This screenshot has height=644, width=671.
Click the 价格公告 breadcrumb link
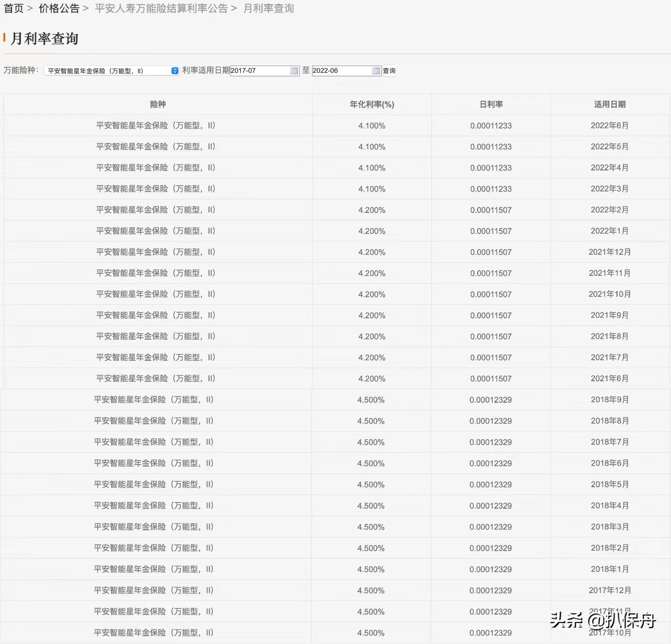pyautogui.click(x=58, y=8)
